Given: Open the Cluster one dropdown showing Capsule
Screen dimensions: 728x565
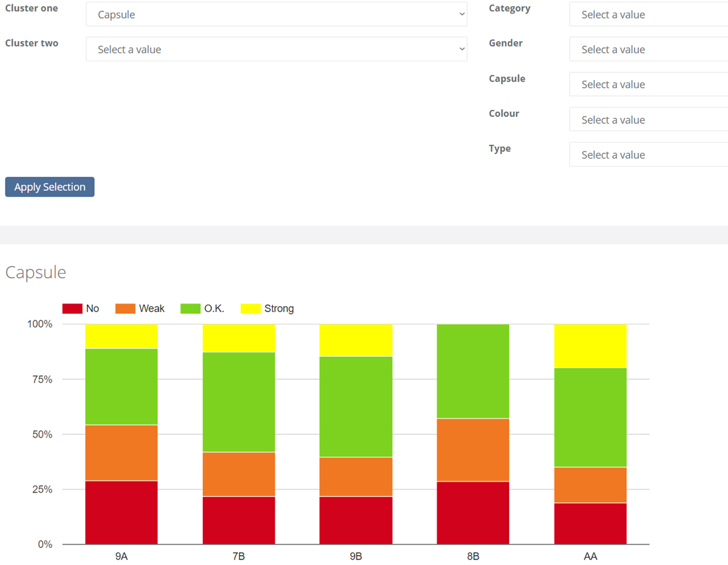Looking at the screenshot, I should [276, 14].
